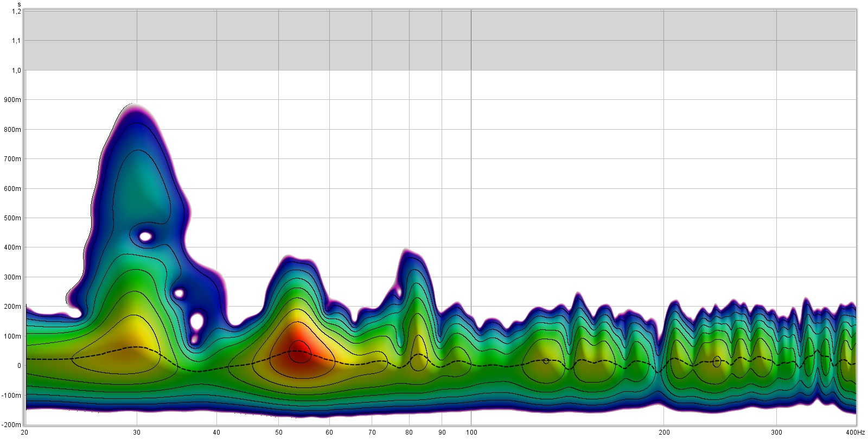Click the "700m" time axis label
This screenshot has width=868, height=439.
click(x=13, y=159)
